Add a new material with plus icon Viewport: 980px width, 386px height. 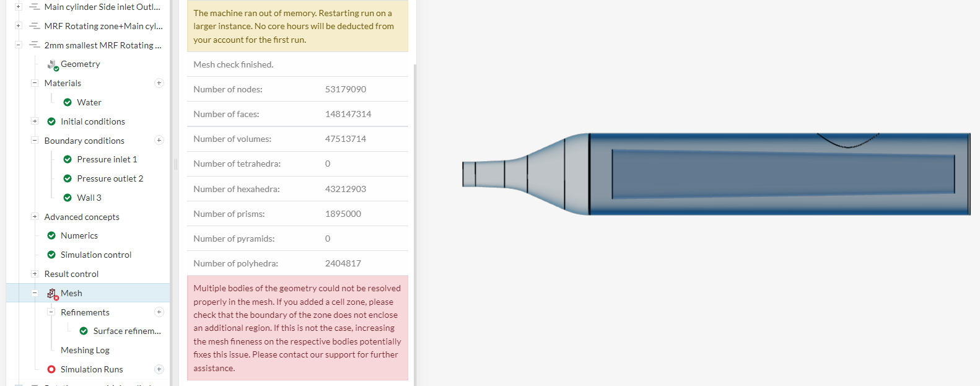[159, 83]
